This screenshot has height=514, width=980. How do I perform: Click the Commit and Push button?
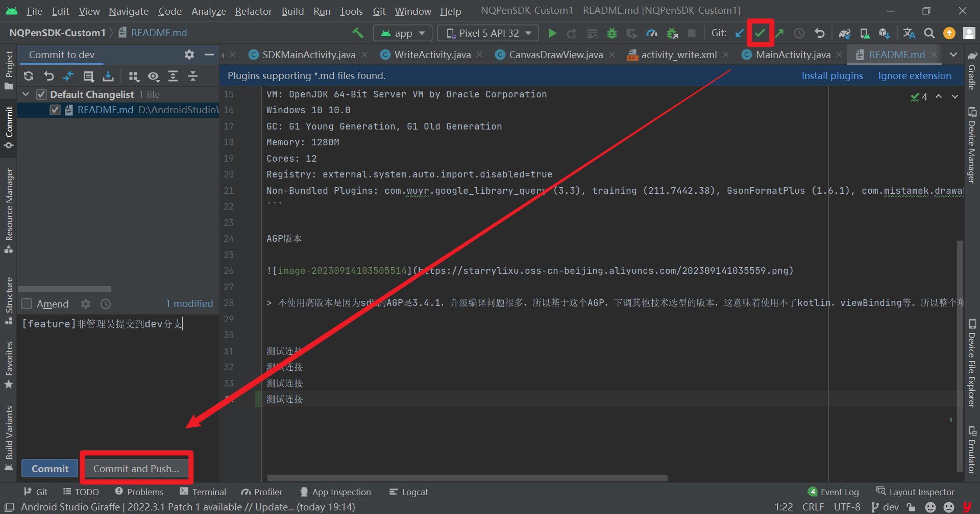coord(136,469)
